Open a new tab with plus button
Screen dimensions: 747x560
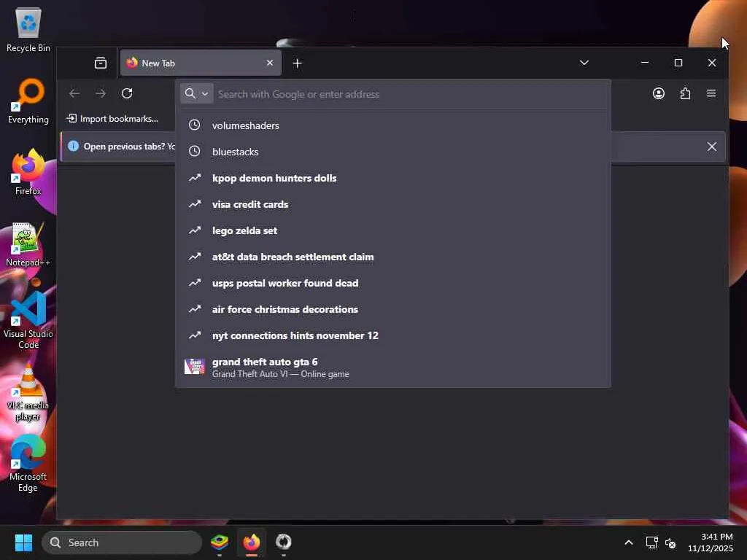point(298,63)
